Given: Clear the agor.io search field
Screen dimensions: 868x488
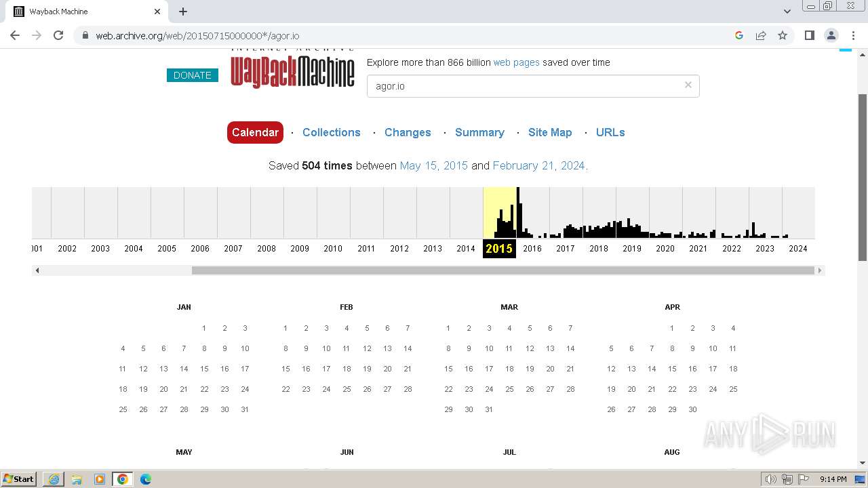Looking at the screenshot, I should [688, 85].
